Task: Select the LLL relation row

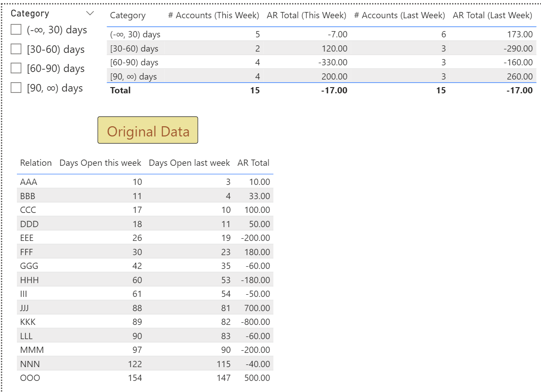Action: pos(145,336)
